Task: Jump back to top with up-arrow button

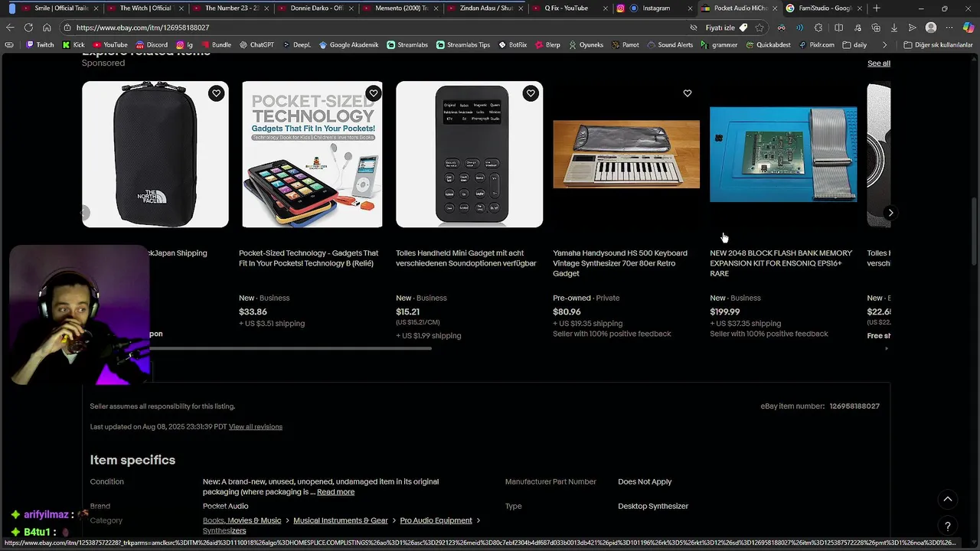Action: [947, 499]
